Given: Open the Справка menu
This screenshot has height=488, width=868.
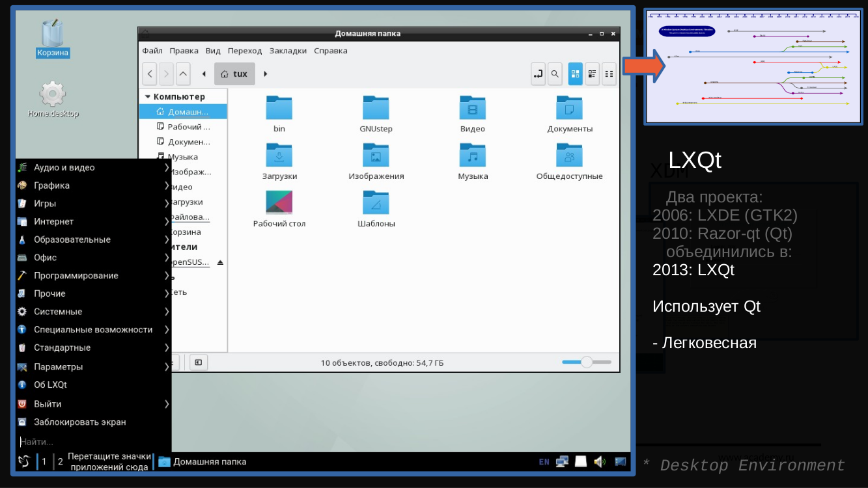Looking at the screenshot, I should [331, 51].
